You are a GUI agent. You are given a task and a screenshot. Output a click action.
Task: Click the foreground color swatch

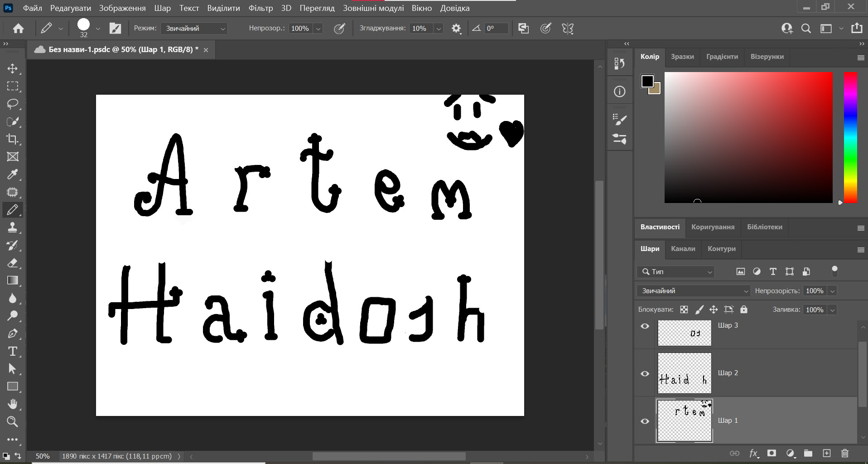coord(647,81)
